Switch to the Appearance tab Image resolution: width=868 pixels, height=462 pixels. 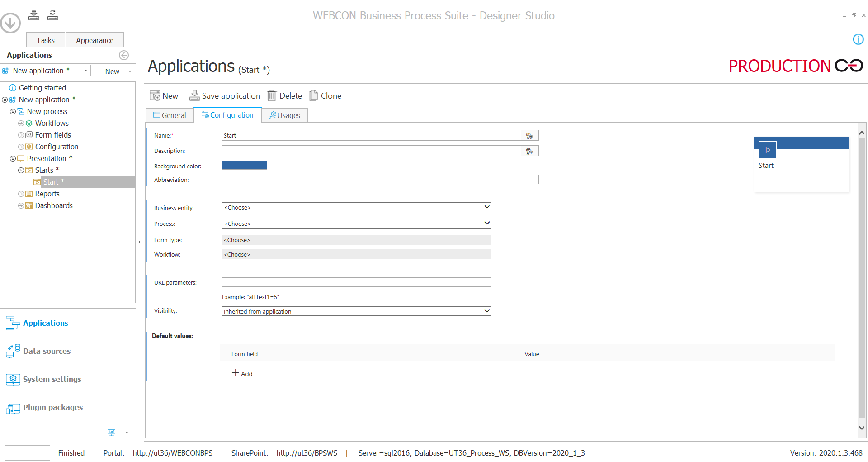pos(95,40)
